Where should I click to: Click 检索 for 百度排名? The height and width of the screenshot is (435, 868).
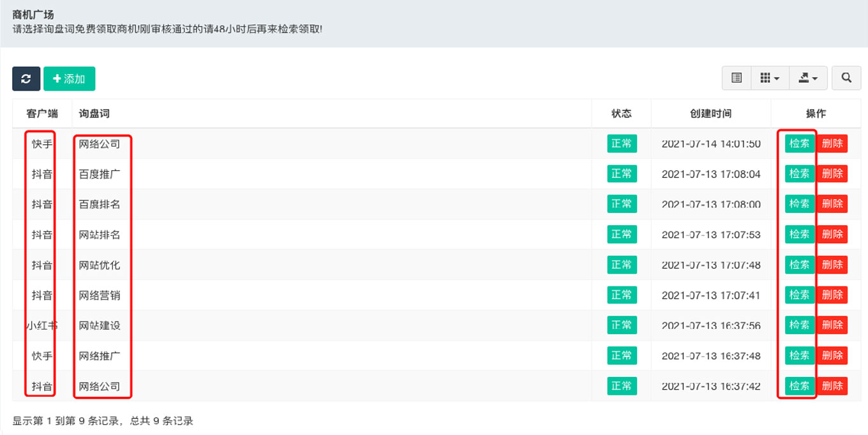click(x=800, y=204)
